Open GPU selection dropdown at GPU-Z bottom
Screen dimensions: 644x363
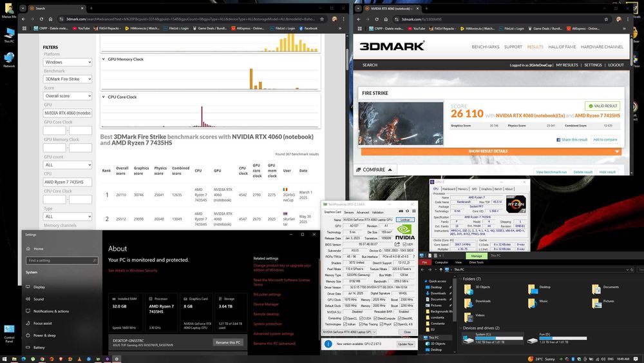tap(350, 332)
